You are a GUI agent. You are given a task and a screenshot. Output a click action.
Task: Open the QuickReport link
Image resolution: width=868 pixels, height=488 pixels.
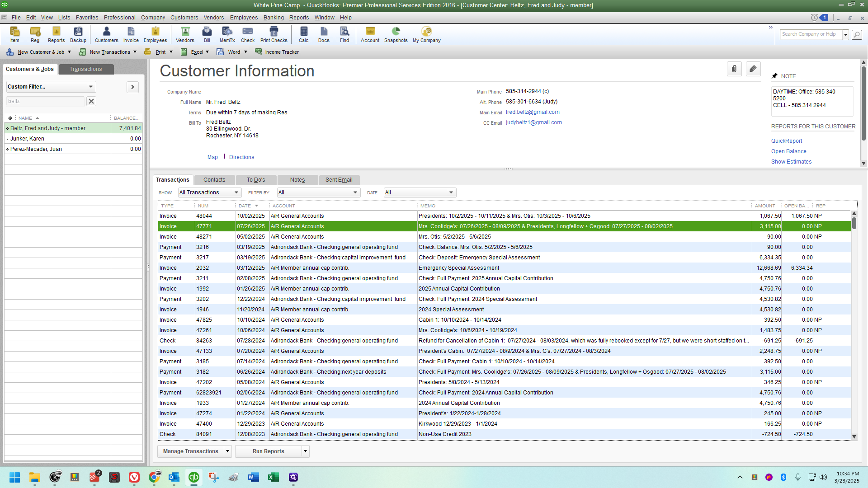click(x=787, y=141)
